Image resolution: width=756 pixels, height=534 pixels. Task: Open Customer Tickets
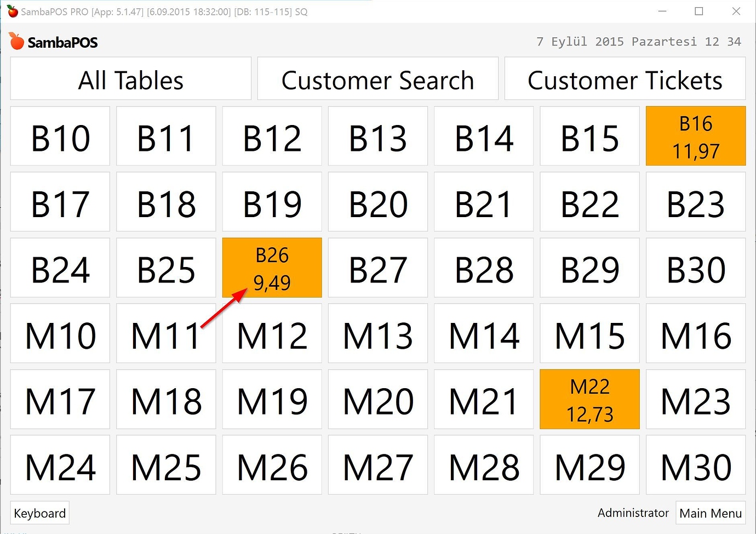pyautogui.click(x=625, y=79)
